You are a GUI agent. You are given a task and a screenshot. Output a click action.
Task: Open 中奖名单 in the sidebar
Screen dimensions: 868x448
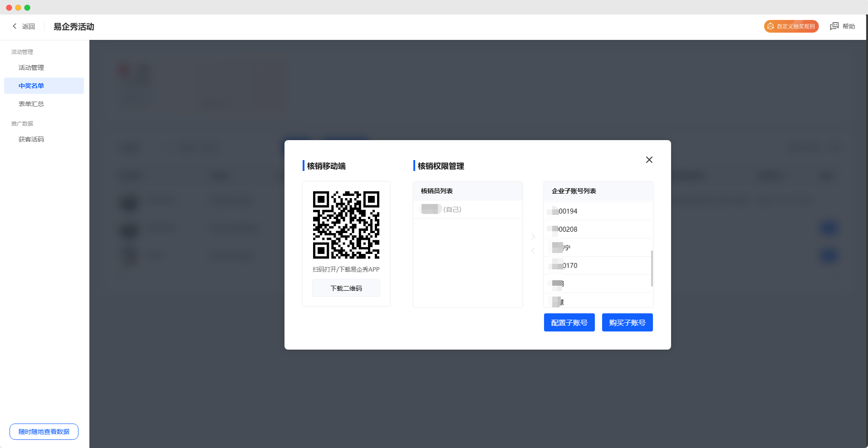(44, 86)
